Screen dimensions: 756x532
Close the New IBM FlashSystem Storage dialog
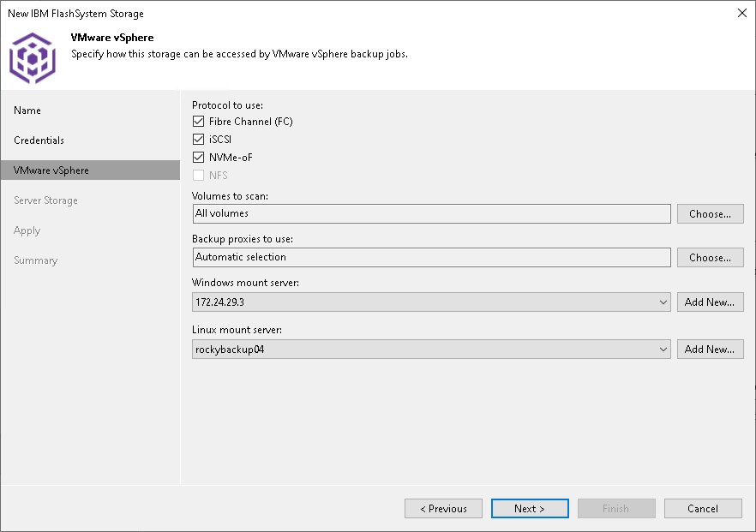click(742, 13)
